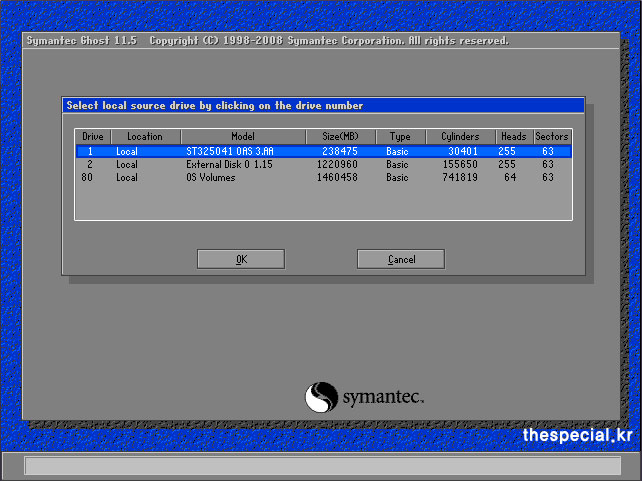
Task: Click Basic type in ST325041 row
Action: (397, 151)
